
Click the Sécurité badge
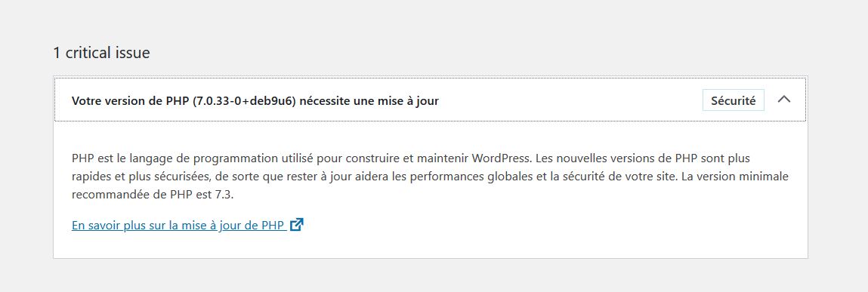[734, 100]
